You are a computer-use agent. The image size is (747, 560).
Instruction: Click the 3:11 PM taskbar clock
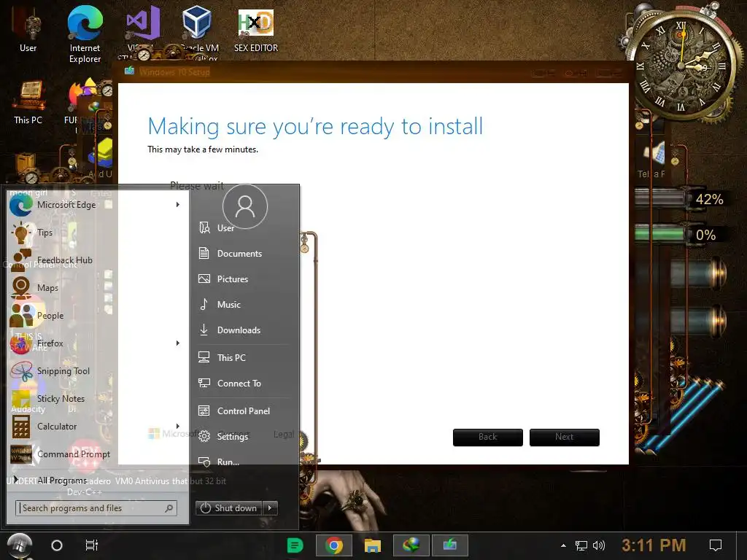pyautogui.click(x=654, y=545)
